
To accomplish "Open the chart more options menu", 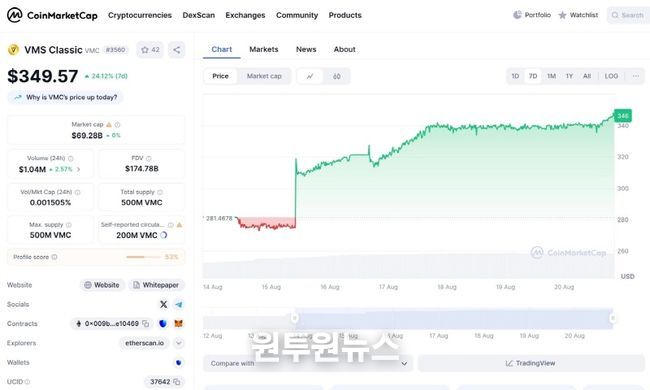I will tap(636, 76).
